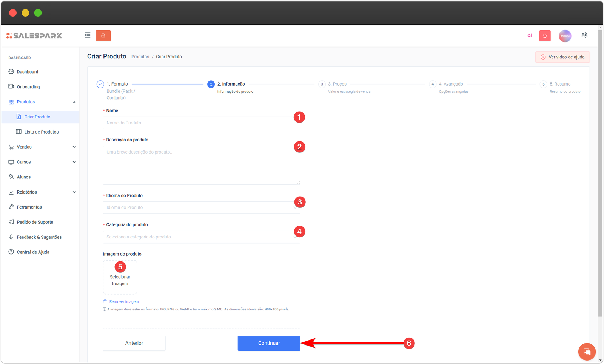This screenshot has height=364, width=604.
Task: Click the blue Continuar button
Action: (269, 343)
